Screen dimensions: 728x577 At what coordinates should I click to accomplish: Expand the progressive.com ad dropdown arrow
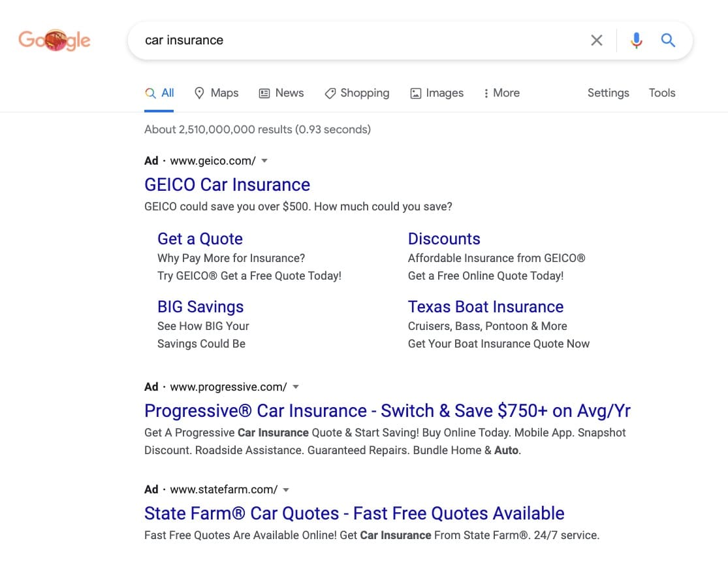coord(296,387)
